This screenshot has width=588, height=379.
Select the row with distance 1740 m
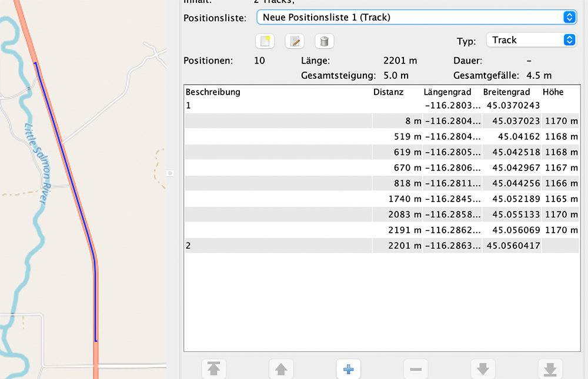pos(381,199)
